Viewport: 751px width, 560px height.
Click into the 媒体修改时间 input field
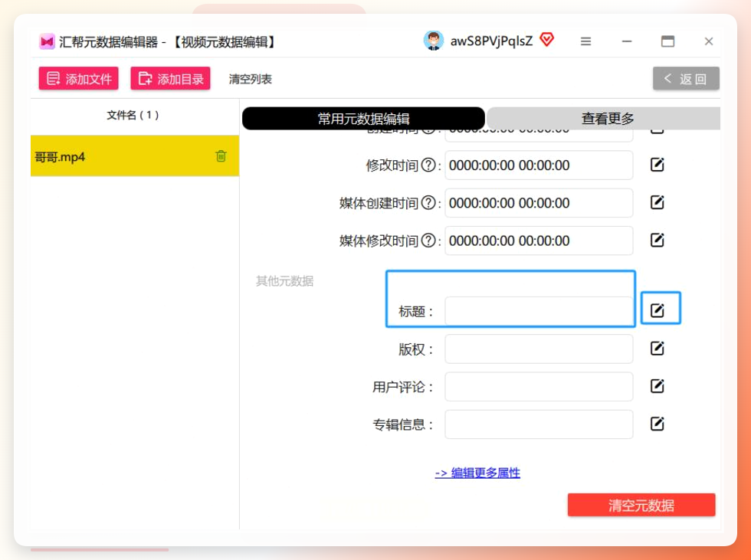539,241
